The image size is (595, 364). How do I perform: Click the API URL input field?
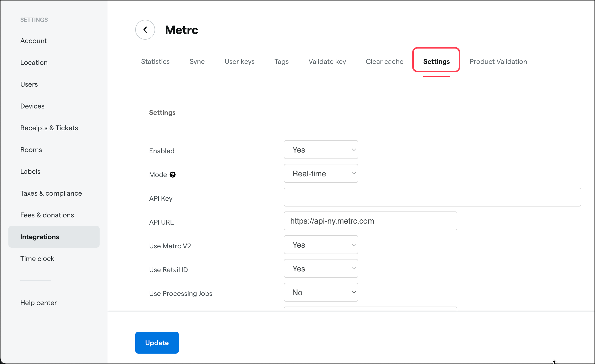(370, 221)
